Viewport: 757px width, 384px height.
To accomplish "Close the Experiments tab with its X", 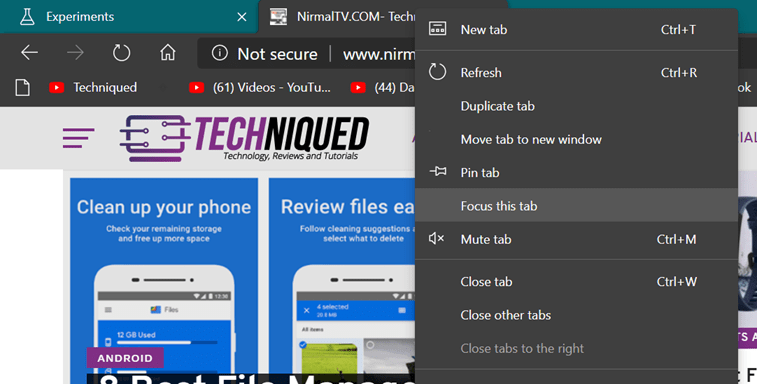I will [x=242, y=17].
